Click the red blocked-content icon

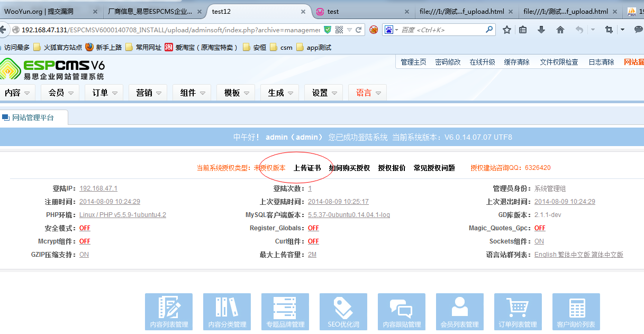click(374, 30)
